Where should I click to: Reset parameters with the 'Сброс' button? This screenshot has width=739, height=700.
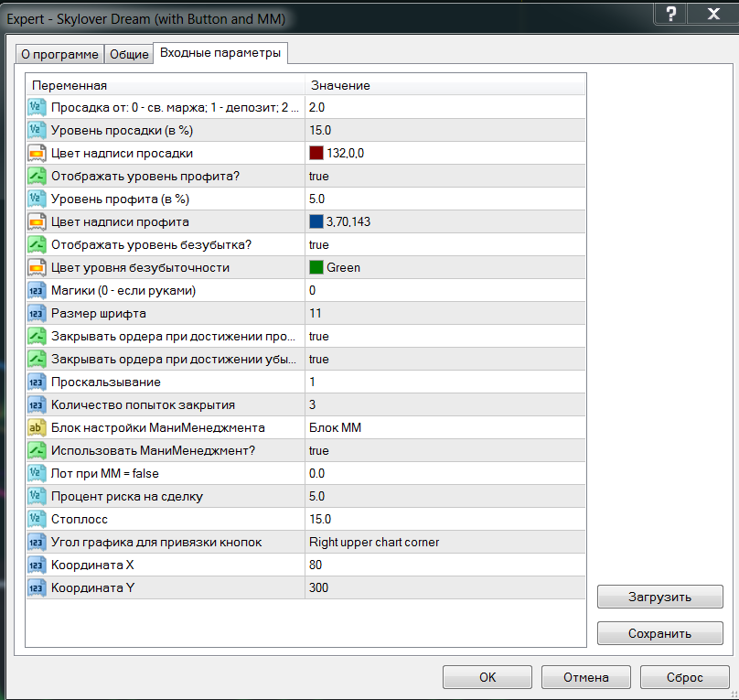coord(684,677)
